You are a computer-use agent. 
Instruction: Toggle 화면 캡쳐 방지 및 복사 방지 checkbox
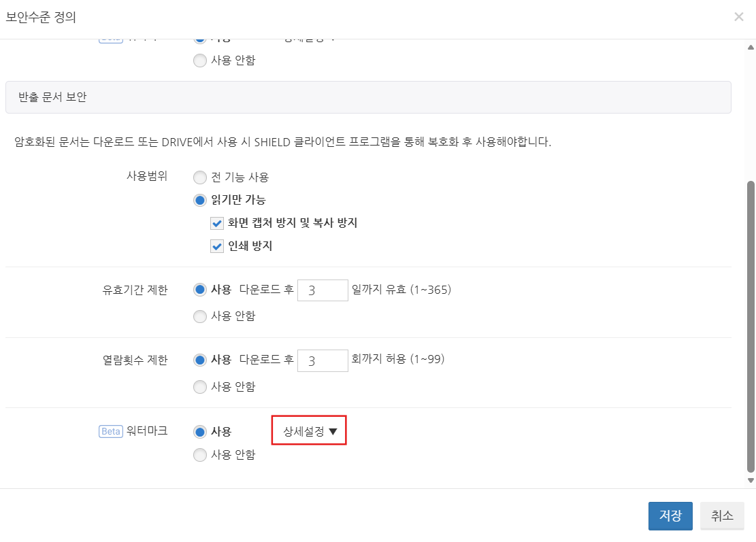(x=217, y=223)
